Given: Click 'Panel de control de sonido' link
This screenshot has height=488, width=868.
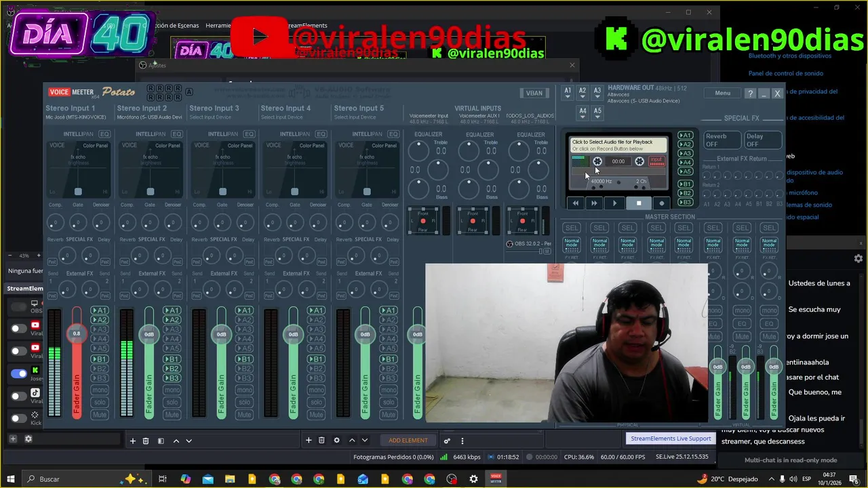Looking at the screenshot, I should coord(785,73).
